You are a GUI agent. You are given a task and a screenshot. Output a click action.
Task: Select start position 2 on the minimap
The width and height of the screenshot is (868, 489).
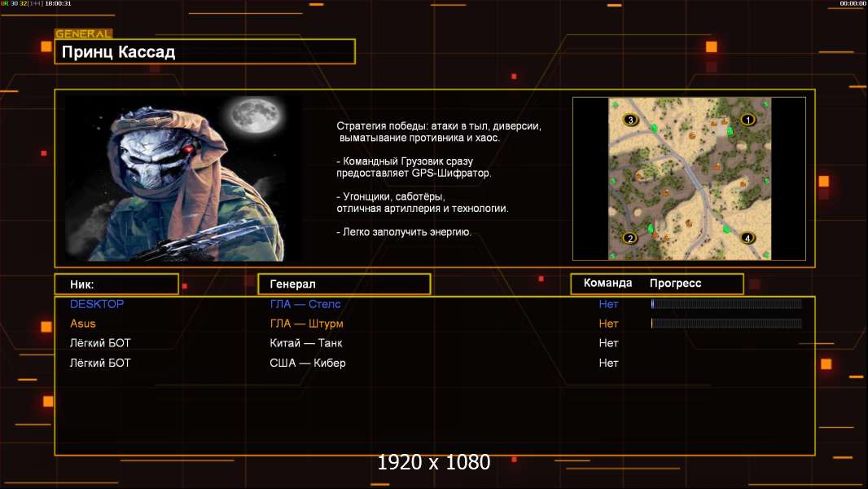click(630, 238)
